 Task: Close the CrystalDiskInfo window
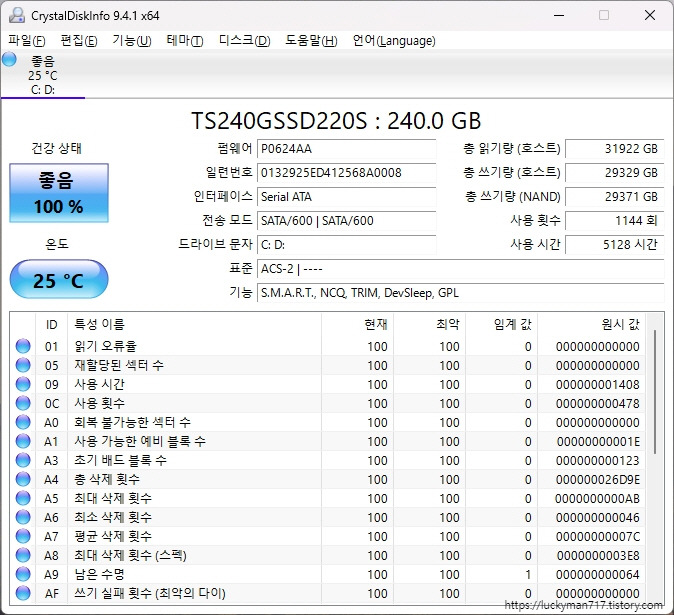click(649, 15)
